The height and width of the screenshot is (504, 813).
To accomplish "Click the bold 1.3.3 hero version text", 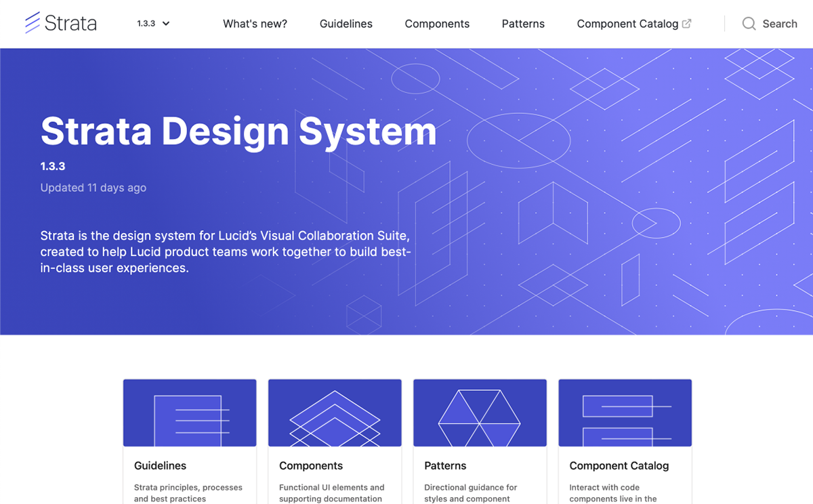I will tap(53, 167).
